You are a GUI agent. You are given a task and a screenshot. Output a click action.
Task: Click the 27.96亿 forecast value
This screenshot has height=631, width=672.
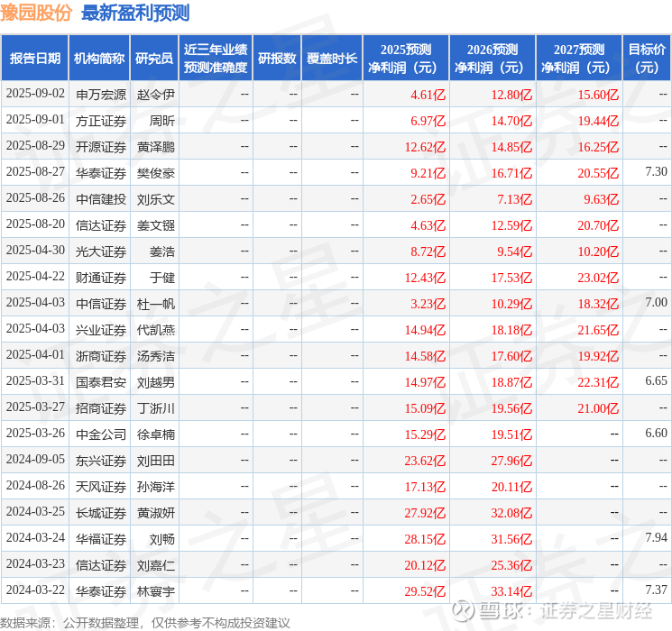511,461
